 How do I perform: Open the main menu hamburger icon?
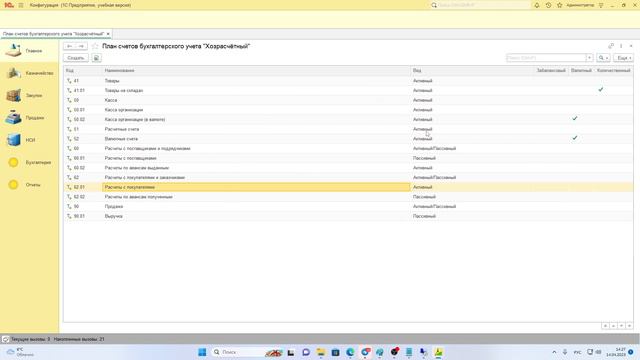[21, 5]
